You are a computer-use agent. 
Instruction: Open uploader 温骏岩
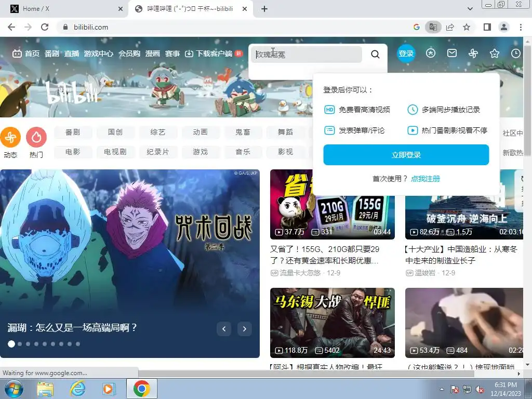pos(425,273)
